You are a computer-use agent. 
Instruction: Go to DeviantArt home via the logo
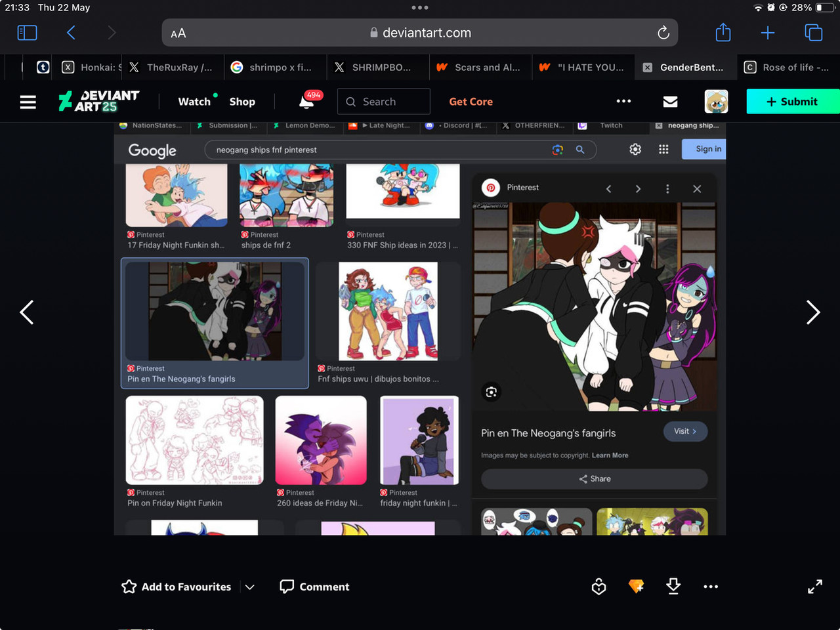[98, 101]
